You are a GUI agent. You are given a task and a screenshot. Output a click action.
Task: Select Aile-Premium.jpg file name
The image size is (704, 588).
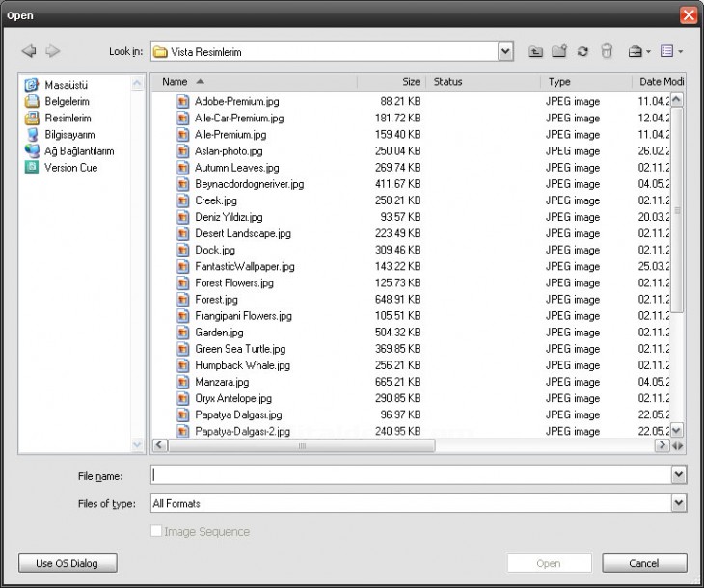pyautogui.click(x=230, y=135)
